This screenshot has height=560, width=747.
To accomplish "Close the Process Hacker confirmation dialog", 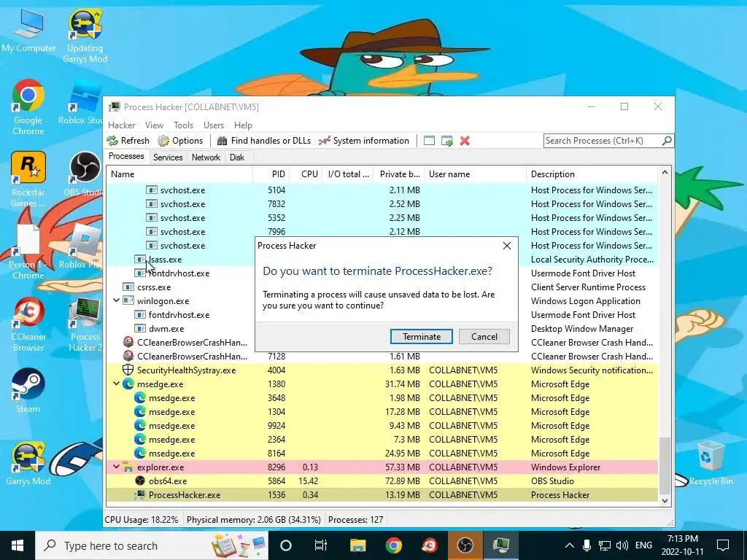I will (x=507, y=246).
